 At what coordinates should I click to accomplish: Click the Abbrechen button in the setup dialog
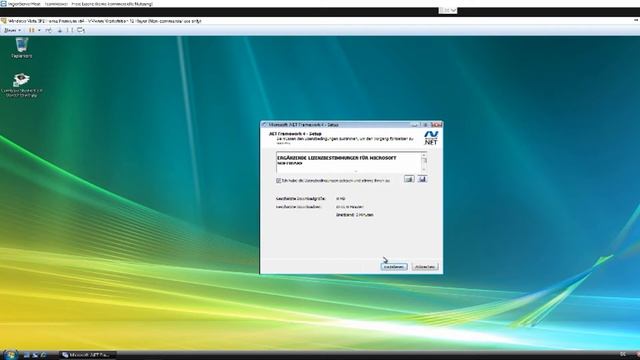[x=425, y=267]
